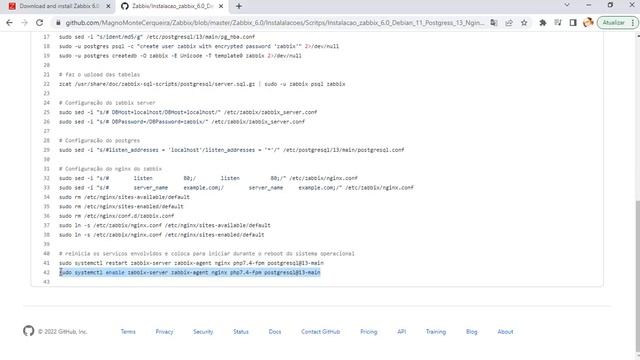The height and width of the screenshot is (360, 640).
Task: Open the tab search dropdown arrow
Action: pyautogui.click(x=567, y=5)
